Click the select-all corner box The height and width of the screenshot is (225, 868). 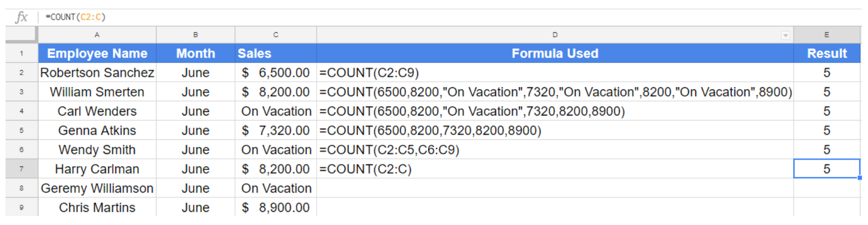21,35
